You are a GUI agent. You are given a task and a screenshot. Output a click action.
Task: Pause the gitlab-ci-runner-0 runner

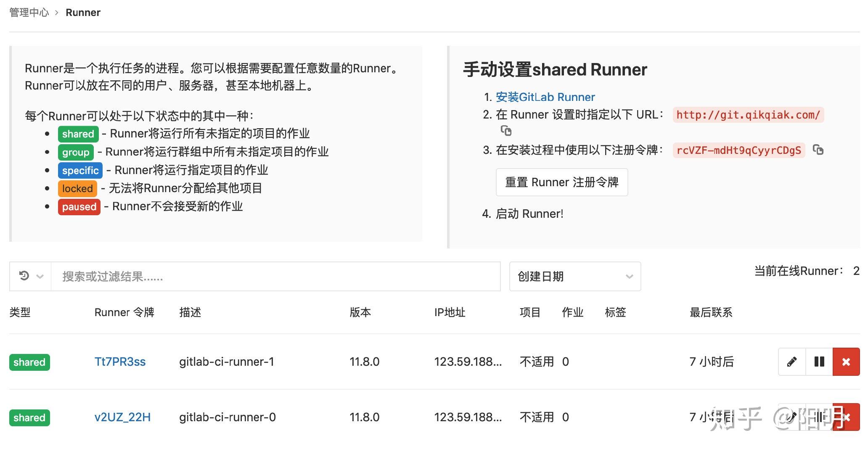tap(818, 417)
